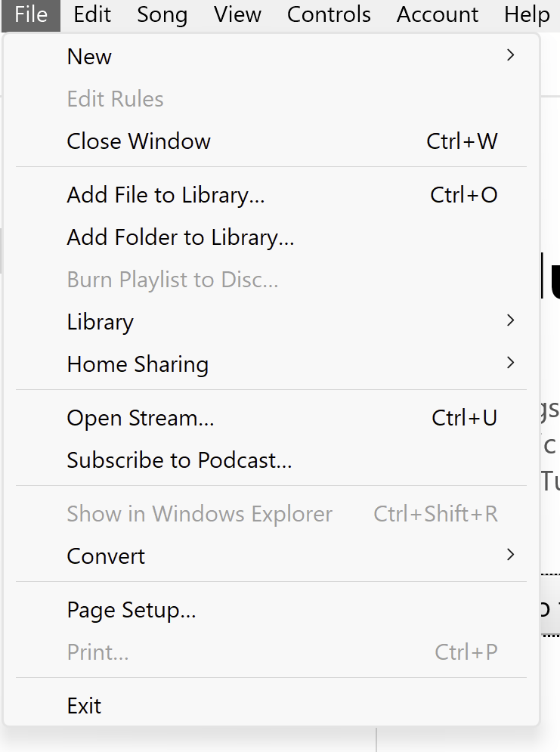The width and height of the screenshot is (560, 752).
Task: Open Page Setup dialog
Action: pos(131,610)
